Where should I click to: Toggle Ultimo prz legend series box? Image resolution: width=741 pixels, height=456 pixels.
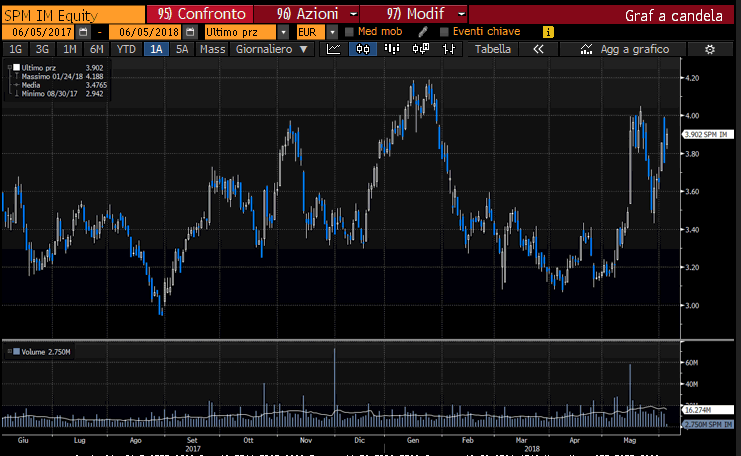coord(13,68)
